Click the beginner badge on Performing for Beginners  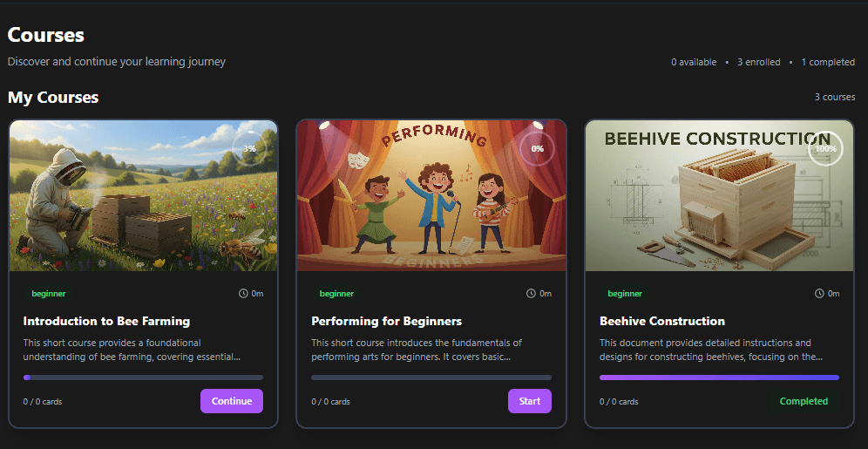pyautogui.click(x=336, y=294)
